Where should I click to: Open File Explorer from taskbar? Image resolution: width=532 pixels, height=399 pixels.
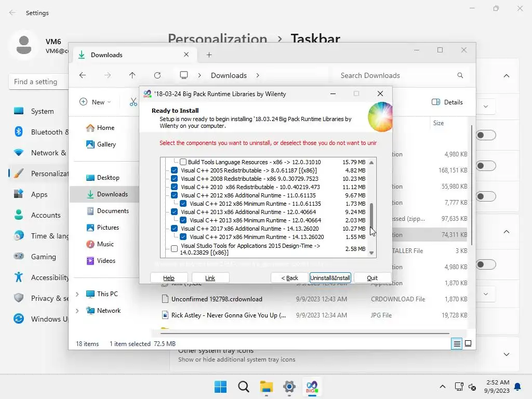[x=267, y=387]
